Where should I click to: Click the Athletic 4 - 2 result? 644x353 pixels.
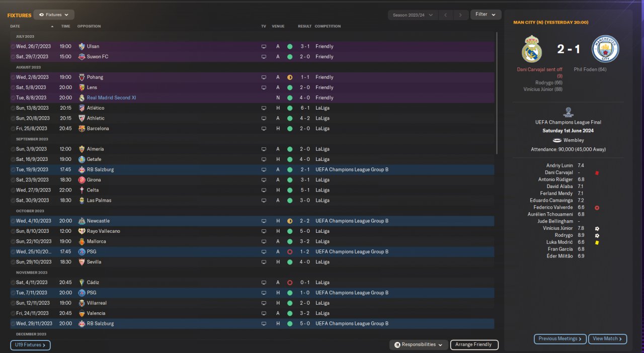tap(305, 119)
